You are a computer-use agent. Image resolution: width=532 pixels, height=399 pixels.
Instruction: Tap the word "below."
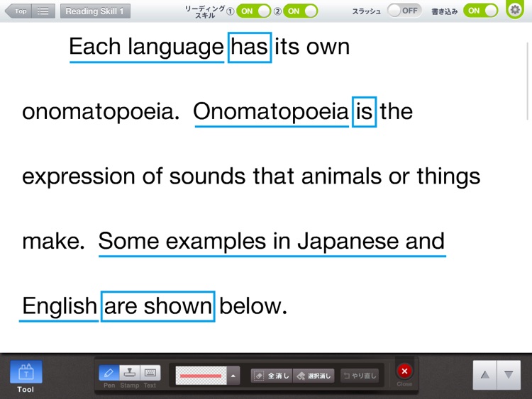tap(253, 306)
